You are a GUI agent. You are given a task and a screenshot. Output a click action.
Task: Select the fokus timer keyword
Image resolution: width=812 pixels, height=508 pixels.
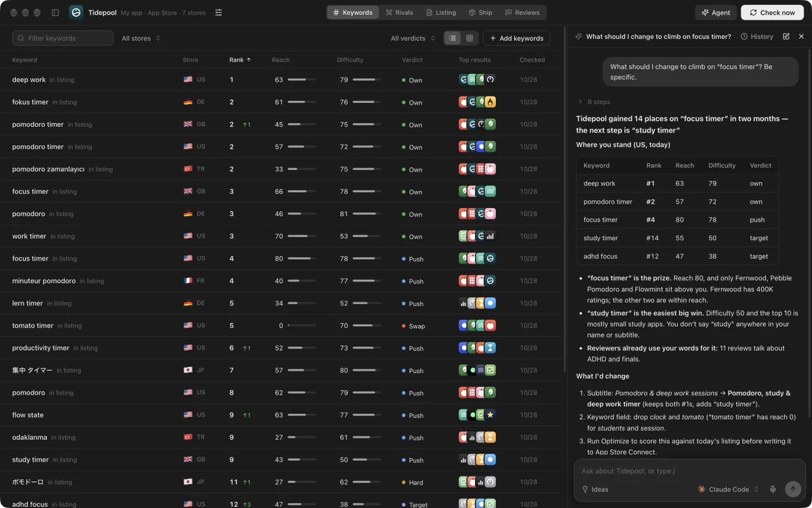30,102
